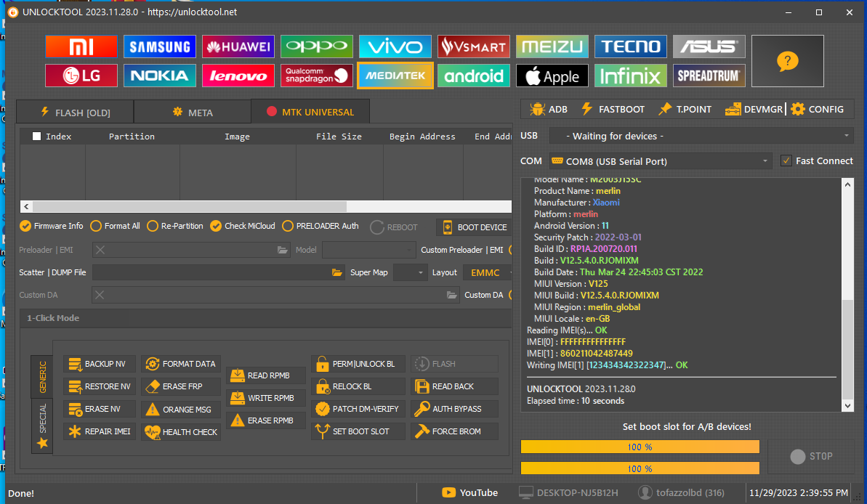Switch to the META tab
The height and width of the screenshot is (504, 867).
(193, 112)
